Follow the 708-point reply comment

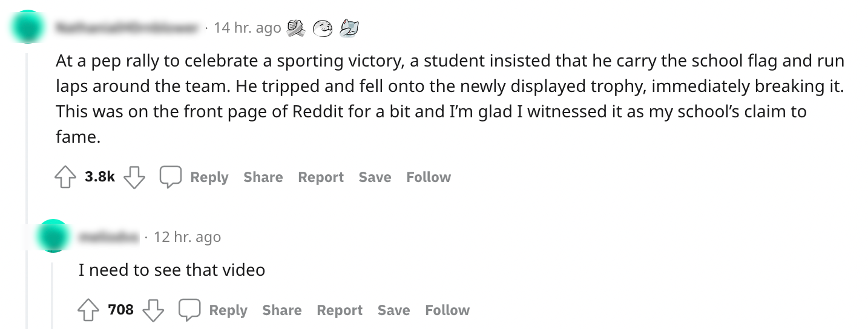point(447,310)
